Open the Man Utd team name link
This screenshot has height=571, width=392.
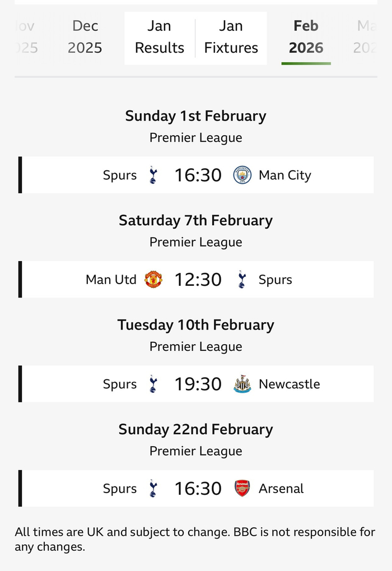click(x=111, y=280)
